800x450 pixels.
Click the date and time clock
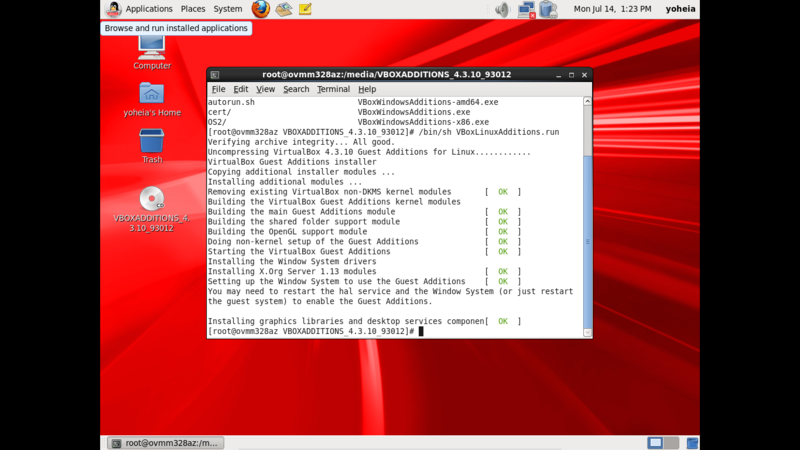pos(612,9)
